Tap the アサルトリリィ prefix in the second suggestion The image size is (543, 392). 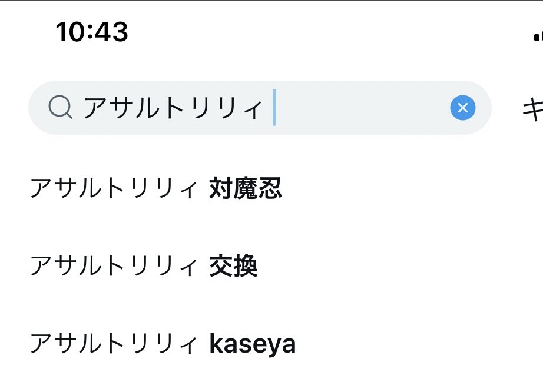pyautogui.click(x=113, y=266)
